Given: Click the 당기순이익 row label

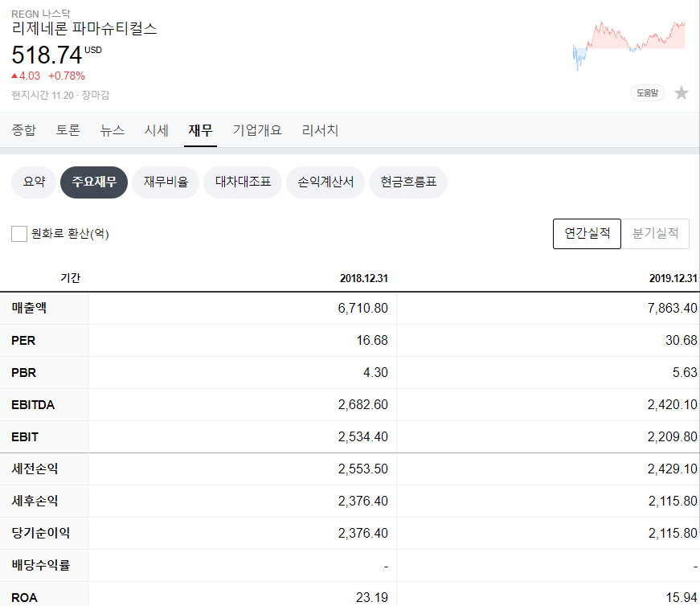Looking at the screenshot, I should tap(41, 533).
